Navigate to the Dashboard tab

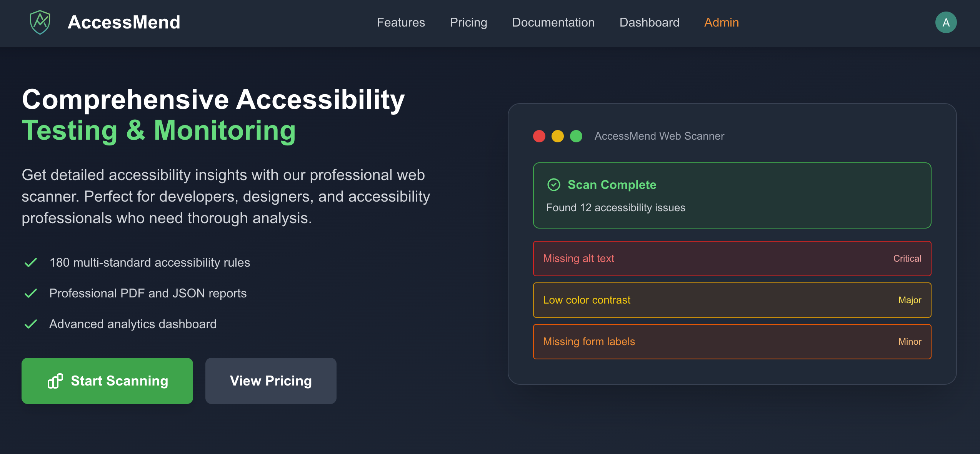[649, 22]
